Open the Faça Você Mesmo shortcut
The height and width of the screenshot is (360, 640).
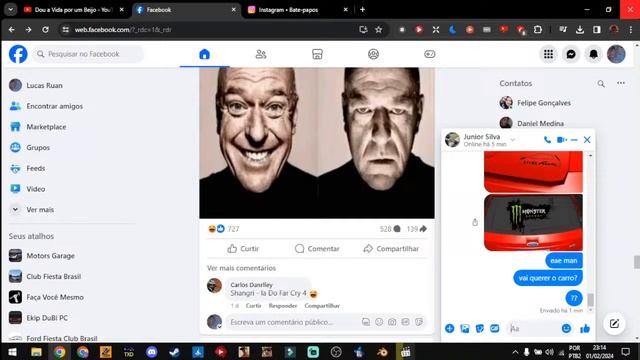[x=46, y=297]
